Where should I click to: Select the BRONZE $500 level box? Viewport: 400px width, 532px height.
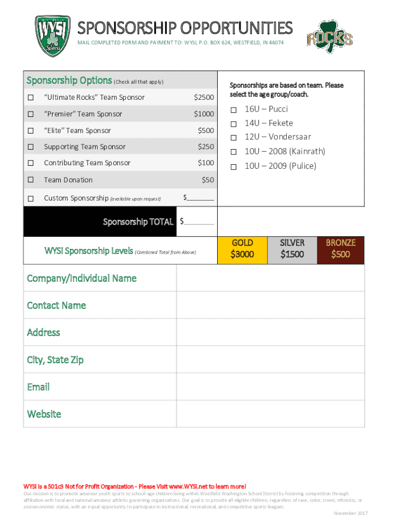(x=340, y=249)
